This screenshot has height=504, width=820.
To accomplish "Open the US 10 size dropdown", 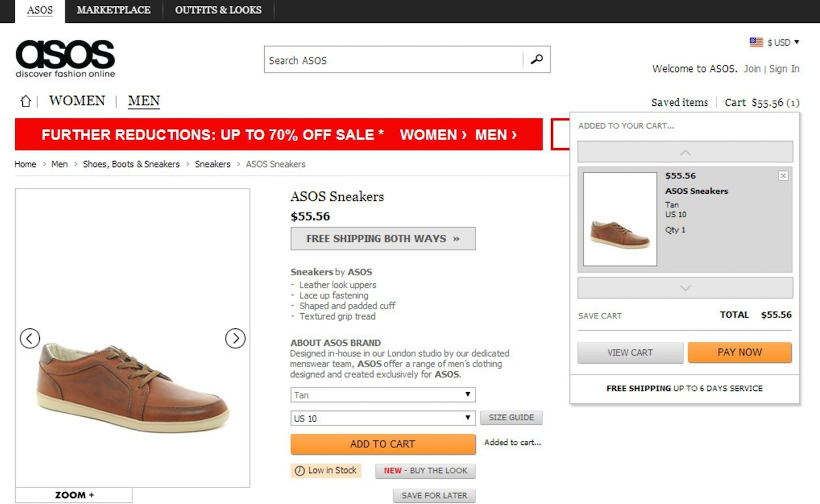I will click(382, 418).
